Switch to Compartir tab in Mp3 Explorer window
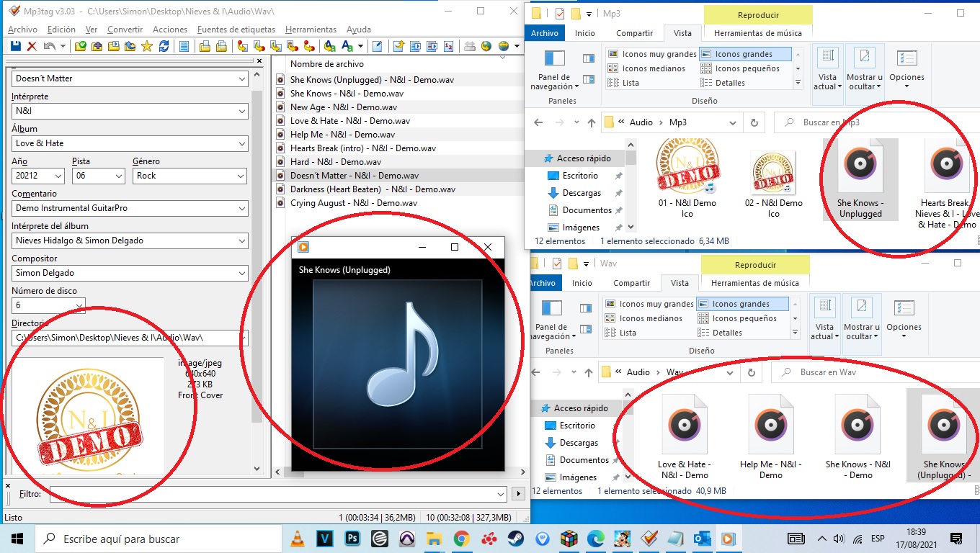This screenshot has height=553, width=980. tap(634, 33)
